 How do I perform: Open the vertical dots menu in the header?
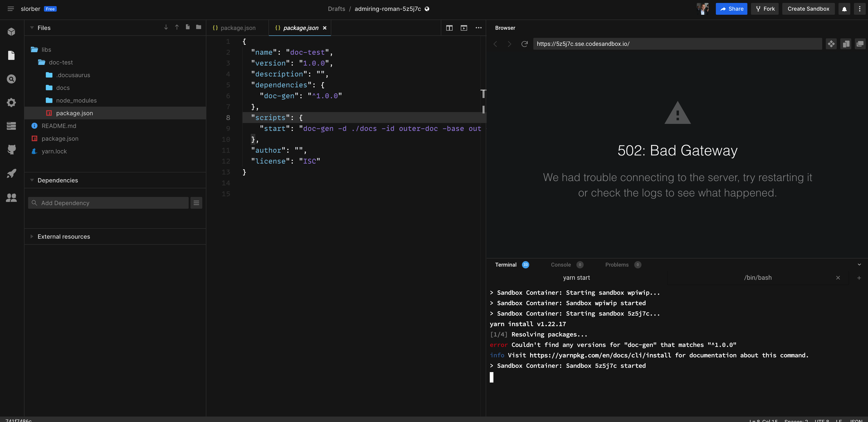(860, 9)
